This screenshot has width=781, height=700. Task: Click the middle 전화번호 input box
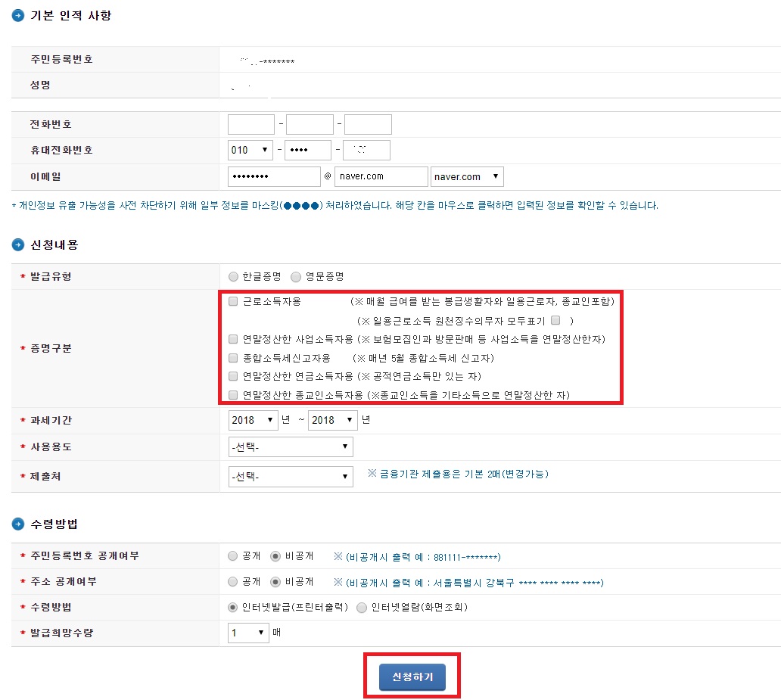310,125
